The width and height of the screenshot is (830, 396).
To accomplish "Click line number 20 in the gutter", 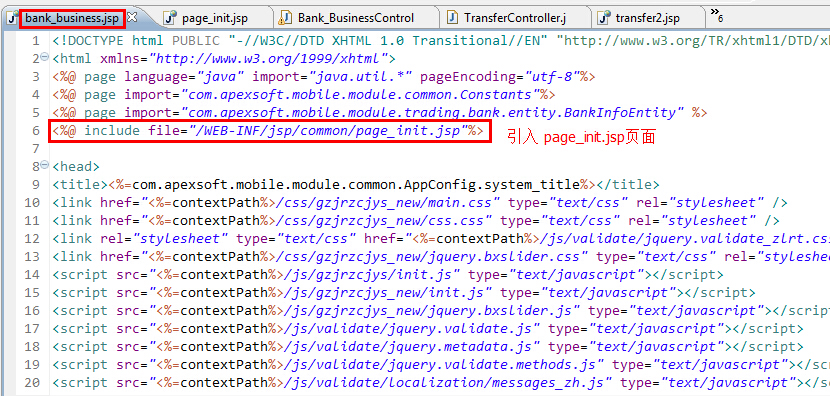I will click(x=32, y=383).
